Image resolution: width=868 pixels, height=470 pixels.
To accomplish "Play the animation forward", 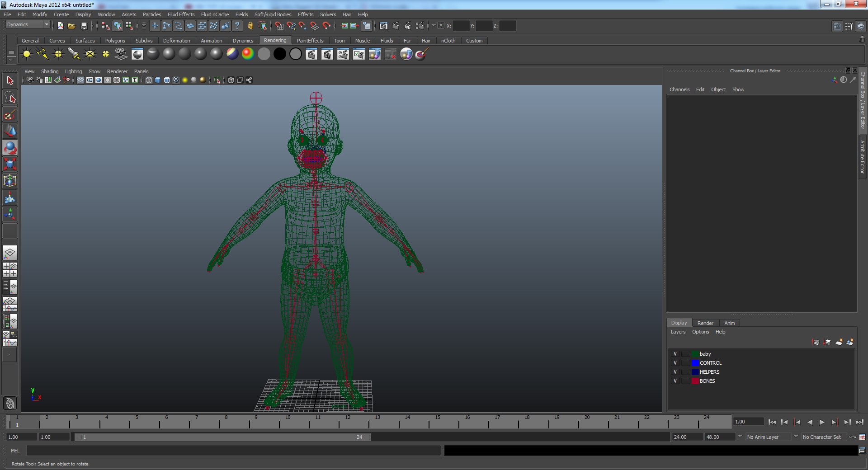I will click(822, 422).
